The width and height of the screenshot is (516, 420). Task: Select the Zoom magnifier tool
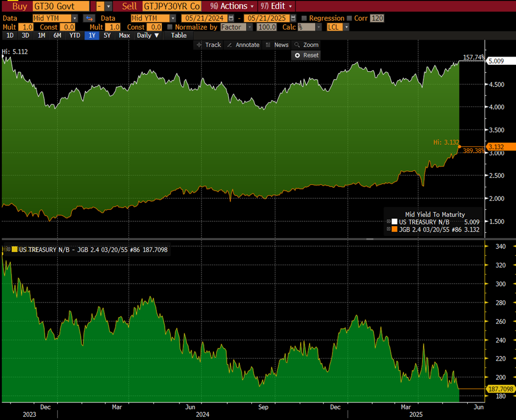(306, 45)
